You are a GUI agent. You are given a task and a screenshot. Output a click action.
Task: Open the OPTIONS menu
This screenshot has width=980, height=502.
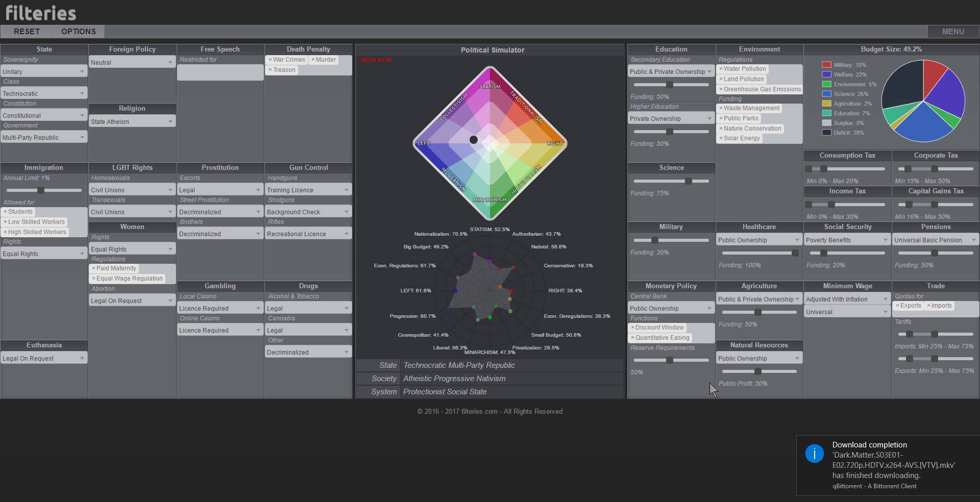79,32
